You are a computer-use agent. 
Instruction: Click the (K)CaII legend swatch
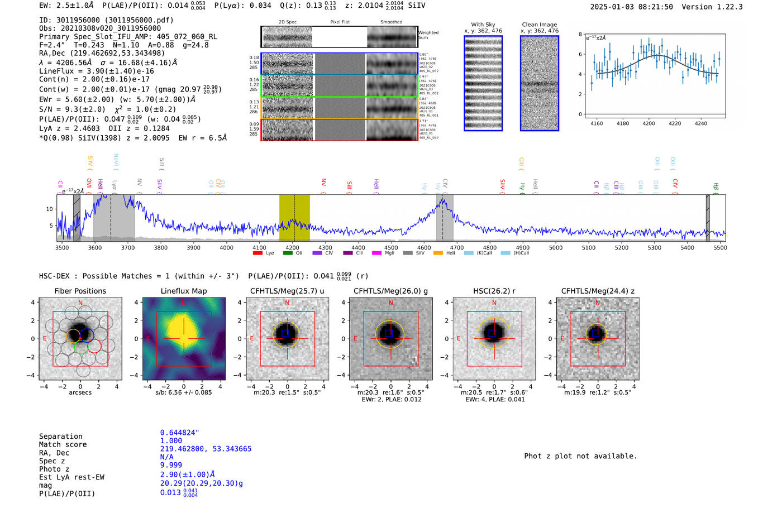click(469, 253)
